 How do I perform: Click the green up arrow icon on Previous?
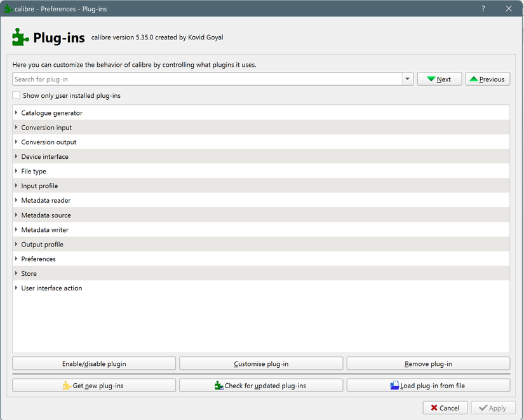click(x=474, y=79)
